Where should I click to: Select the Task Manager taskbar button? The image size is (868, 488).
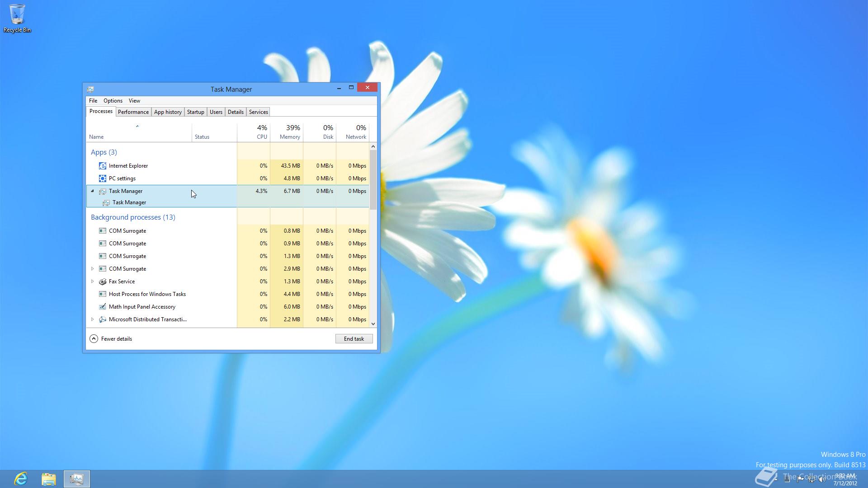click(77, 479)
